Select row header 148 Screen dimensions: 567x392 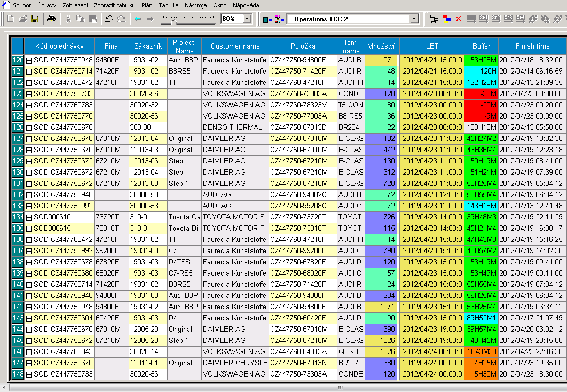(18, 374)
